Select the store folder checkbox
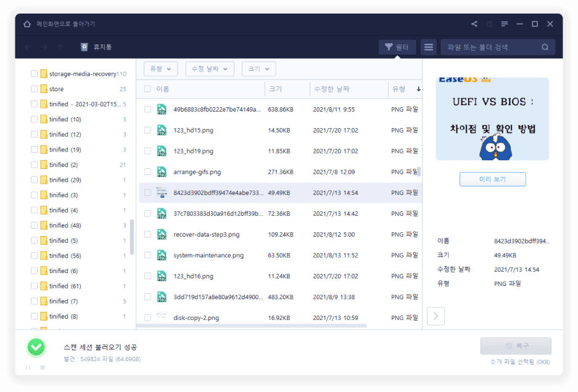 (x=34, y=89)
